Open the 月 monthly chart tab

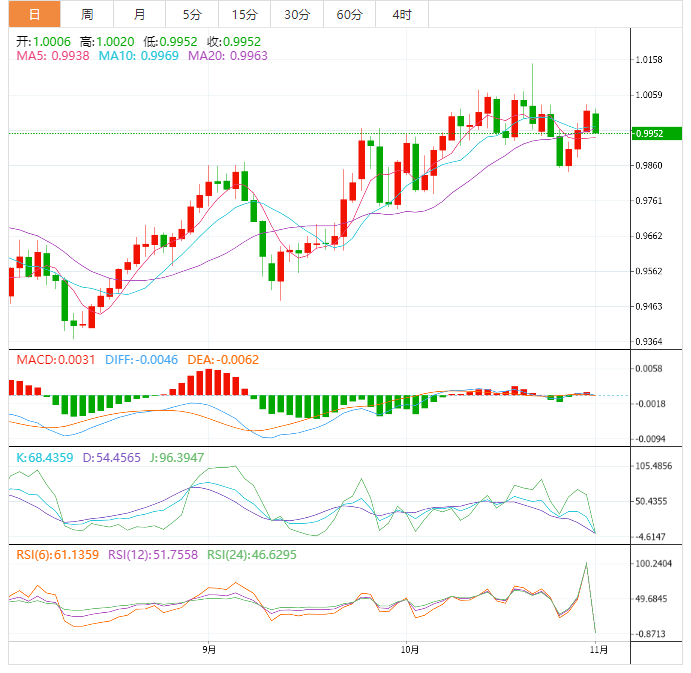coord(139,14)
